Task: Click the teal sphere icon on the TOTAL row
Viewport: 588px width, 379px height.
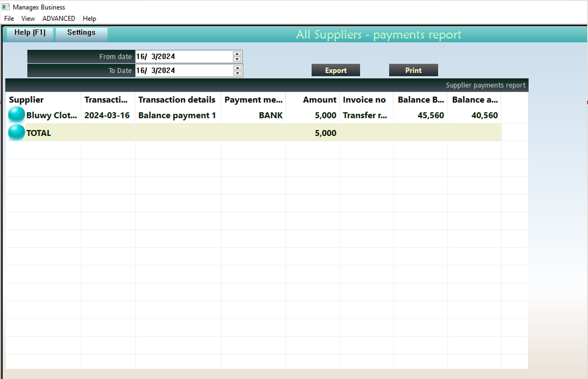Action: [16, 132]
